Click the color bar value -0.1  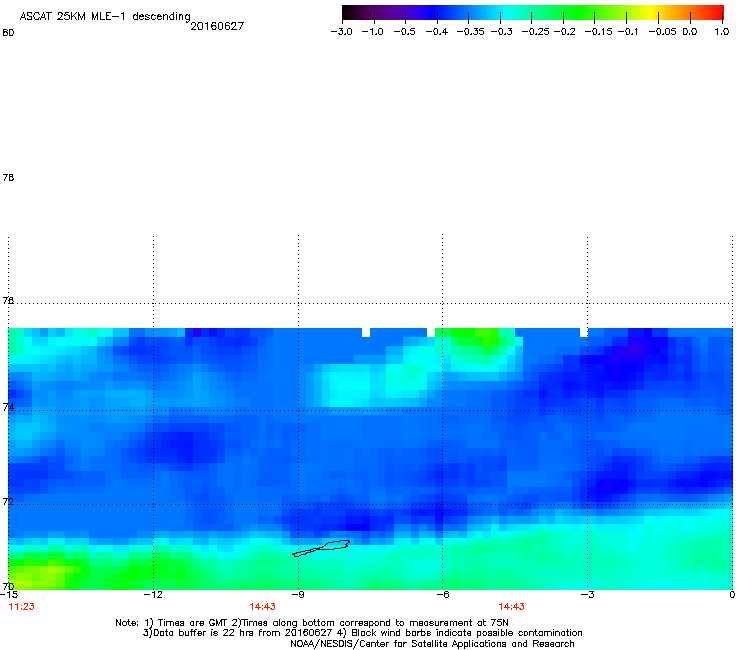[628, 32]
